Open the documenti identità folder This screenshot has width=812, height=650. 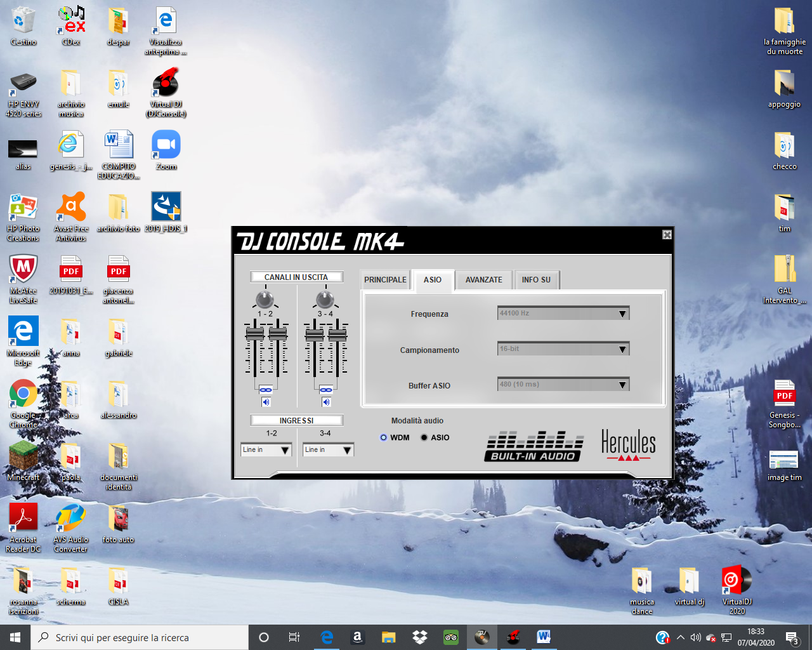119,466
